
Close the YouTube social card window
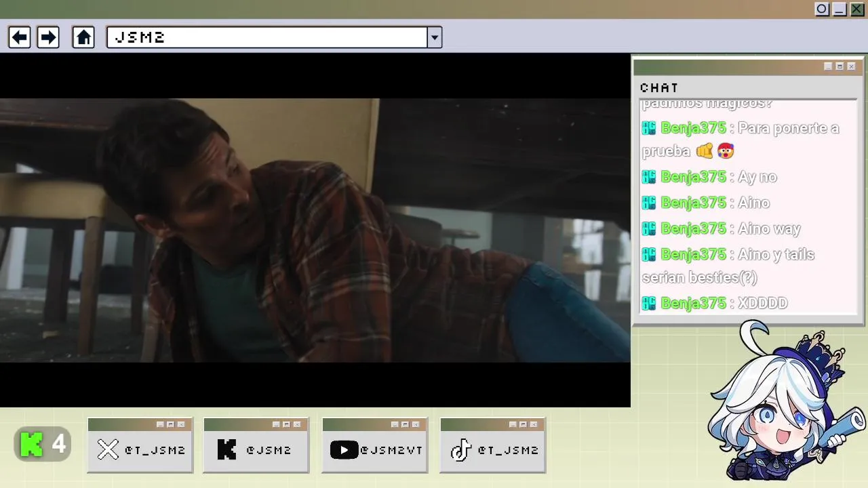(x=416, y=424)
